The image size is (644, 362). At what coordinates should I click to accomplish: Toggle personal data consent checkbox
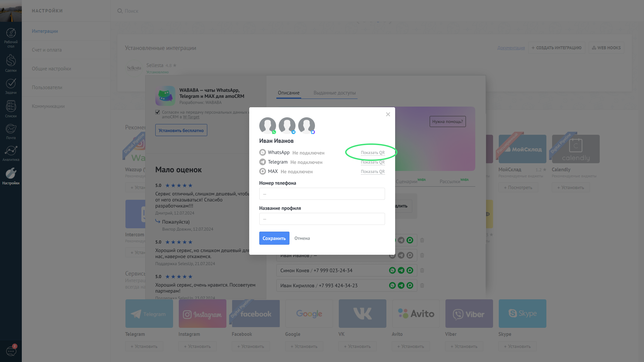[158, 112]
